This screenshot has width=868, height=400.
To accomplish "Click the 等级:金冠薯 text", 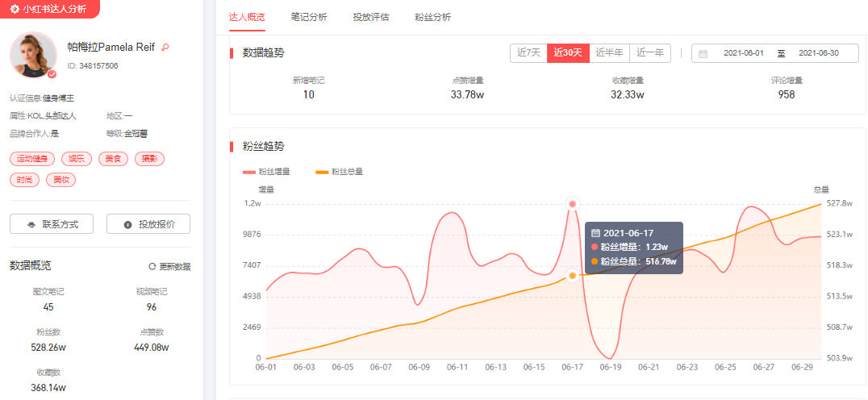I will (x=127, y=133).
